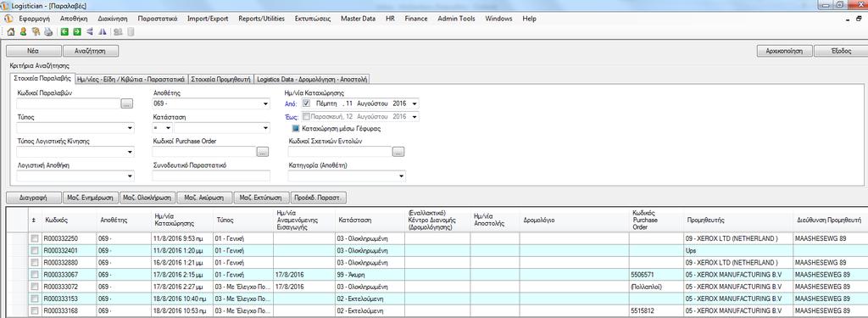The height and width of the screenshot is (318, 868).
Task: Toggle Καταχώρηση μέσω Γέφυρας checkbox
Action: tap(295, 129)
